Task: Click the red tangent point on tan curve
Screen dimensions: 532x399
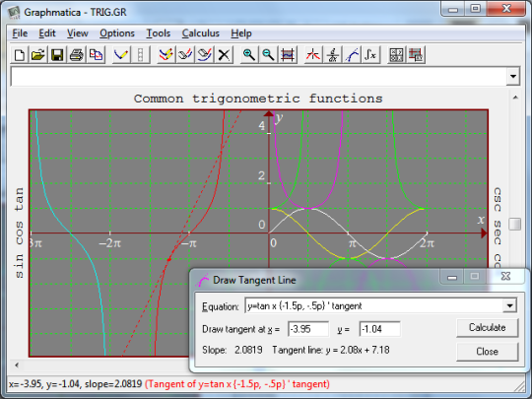Action: pyautogui.click(x=169, y=259)
